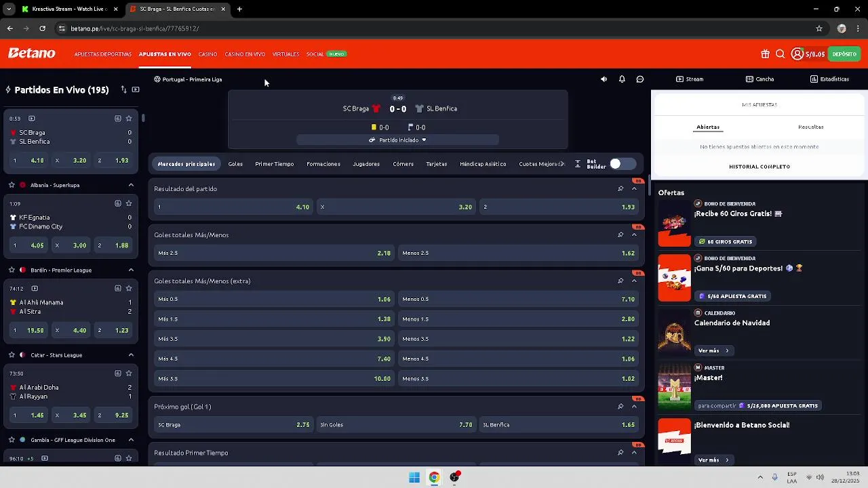The image size is (868, 488).
Task: Open Windows Start button in taskbar
Action: (x=414, y=478)
